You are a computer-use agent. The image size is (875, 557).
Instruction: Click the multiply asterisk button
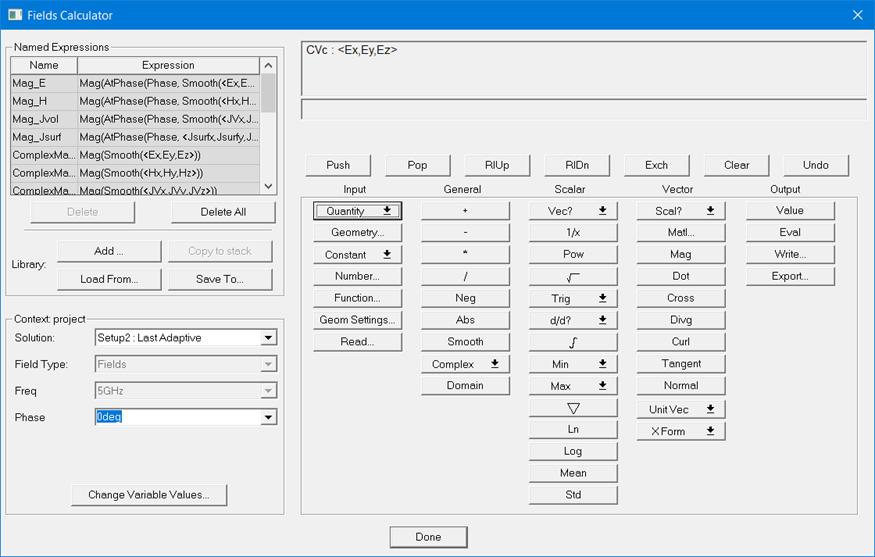(x=465, y=254)
